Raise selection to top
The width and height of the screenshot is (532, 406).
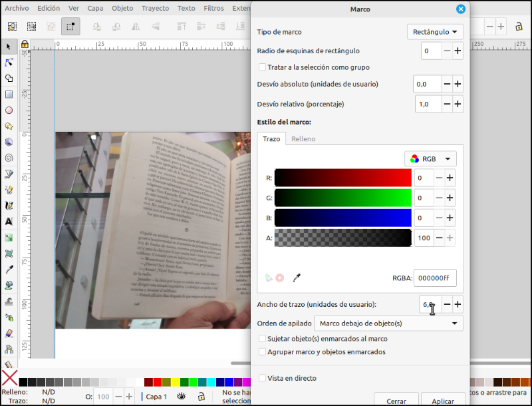point(182,26)
